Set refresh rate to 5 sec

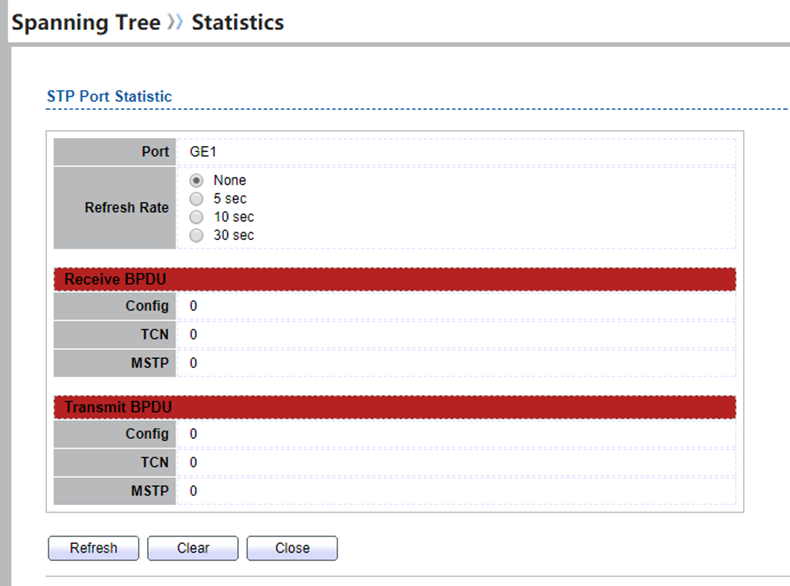point(197,199)
